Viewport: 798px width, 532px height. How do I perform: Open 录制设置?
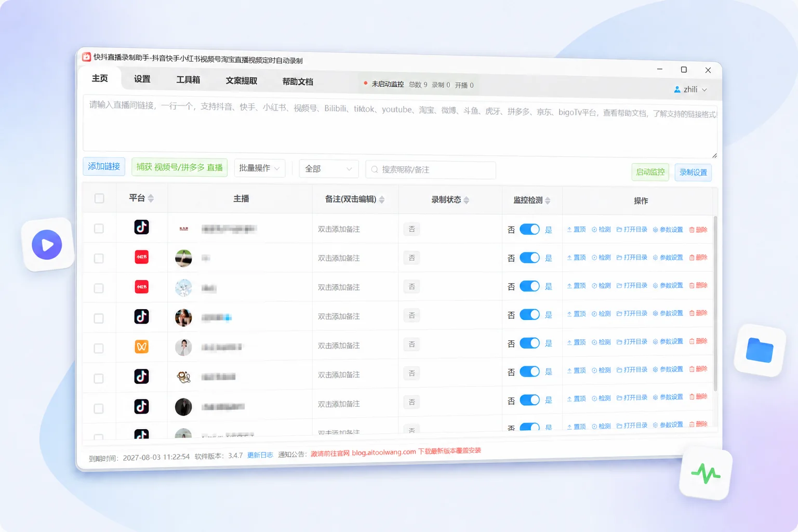(694, 172)
